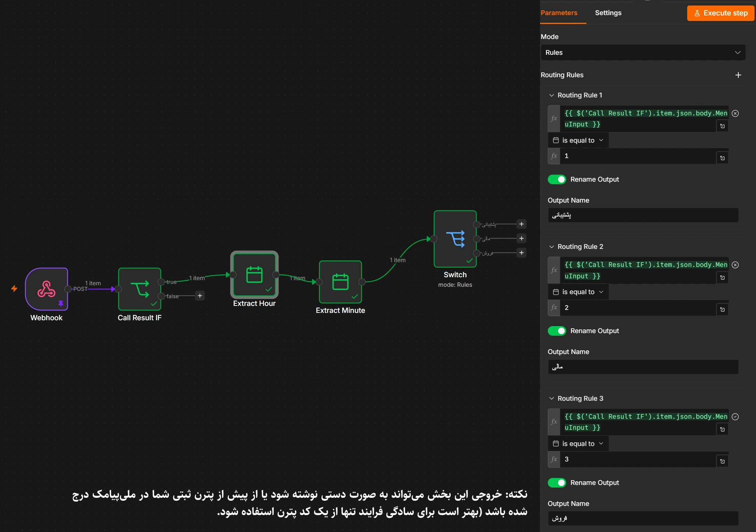Toggle Rename Output for Routing Rule 3

point(557,483)
